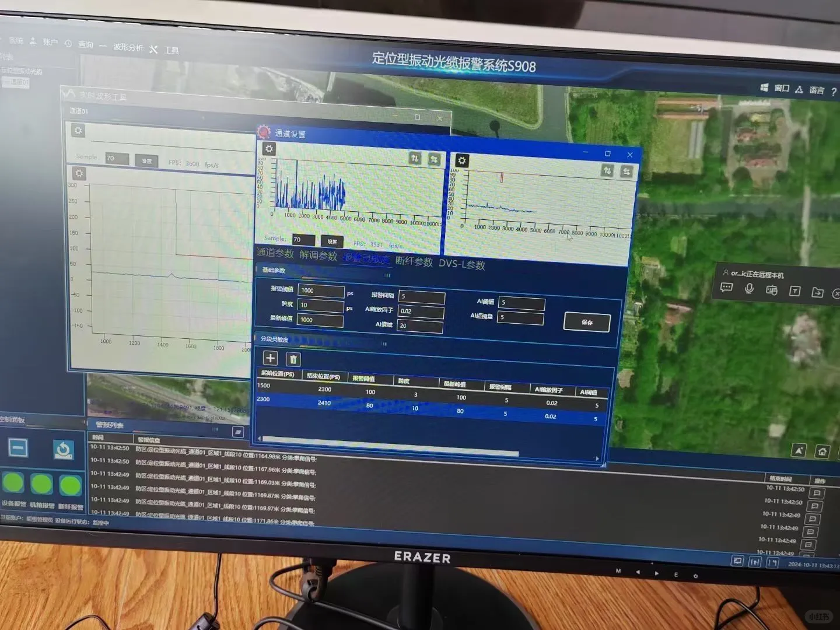840x630 pixels.
Task: Open the 查询 query menu
Action: pyautogui.click(x=86, y=44)
